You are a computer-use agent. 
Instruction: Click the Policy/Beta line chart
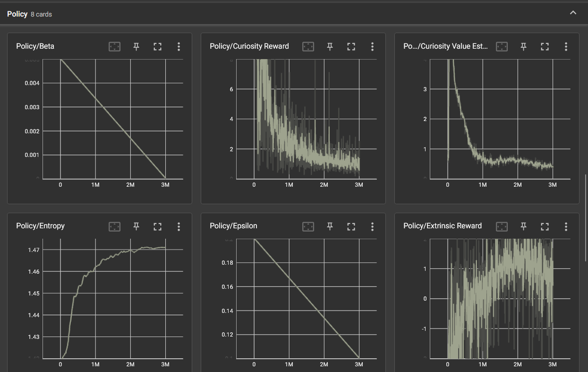(113, 119)
